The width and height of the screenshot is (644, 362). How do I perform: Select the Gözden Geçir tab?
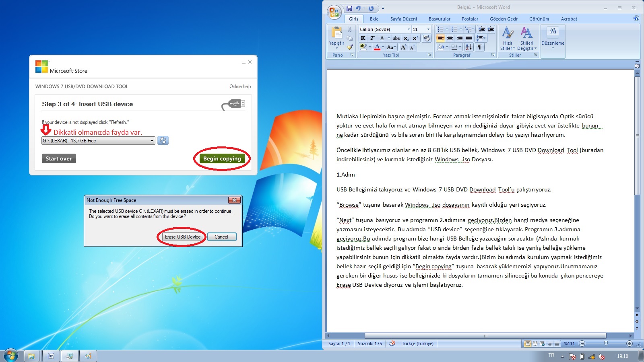tap(504, 19)
